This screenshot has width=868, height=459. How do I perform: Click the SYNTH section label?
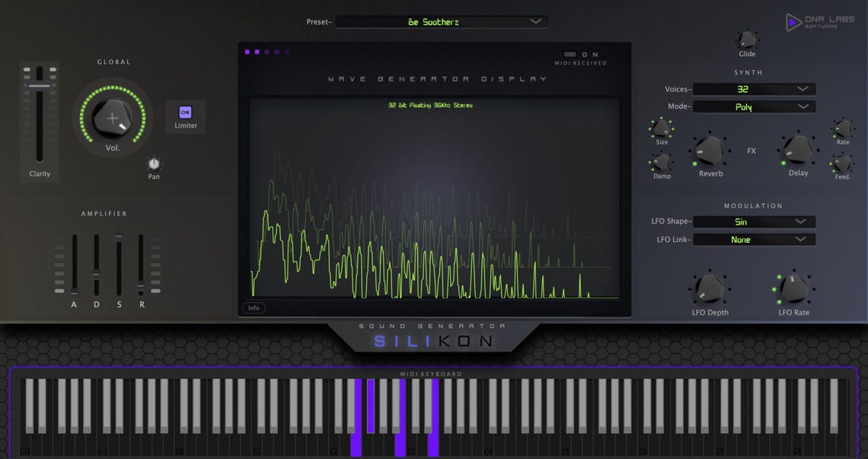[748, 72]
